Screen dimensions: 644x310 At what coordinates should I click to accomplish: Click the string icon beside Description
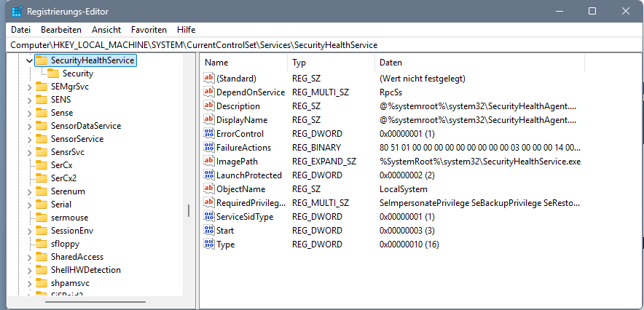[x=209, y=106]
